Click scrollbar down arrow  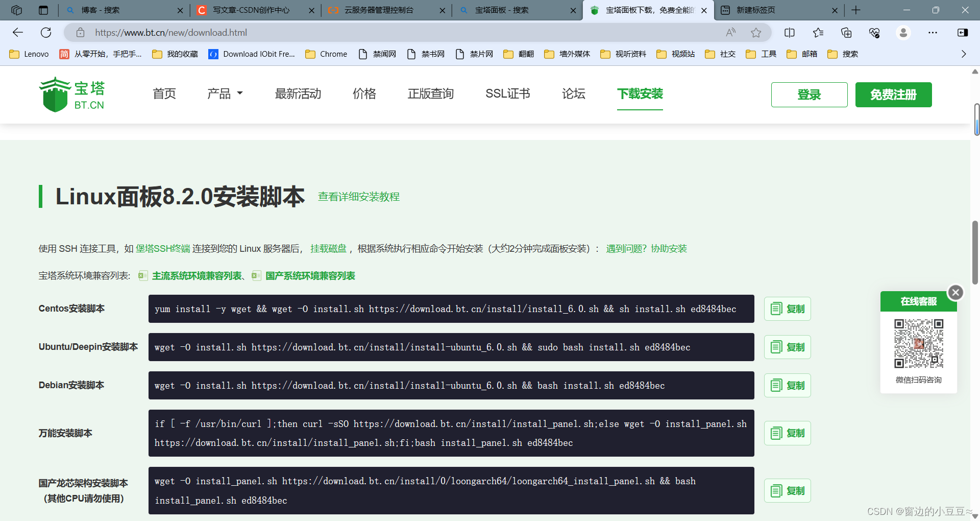point(975,516)
